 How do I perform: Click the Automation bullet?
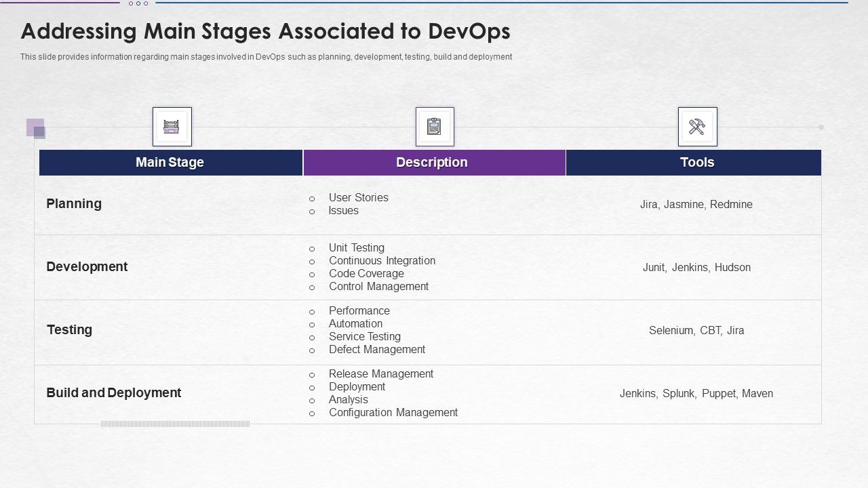tap(356, 324)
